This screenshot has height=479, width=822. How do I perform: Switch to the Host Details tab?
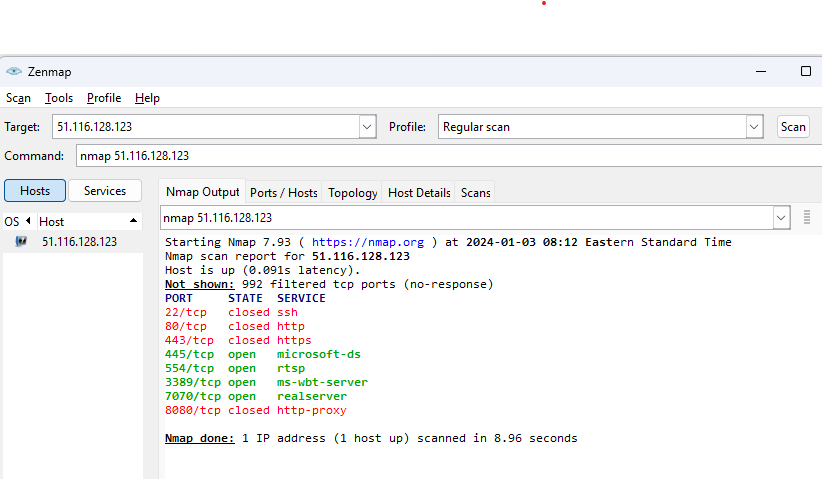tap(419, 193)
